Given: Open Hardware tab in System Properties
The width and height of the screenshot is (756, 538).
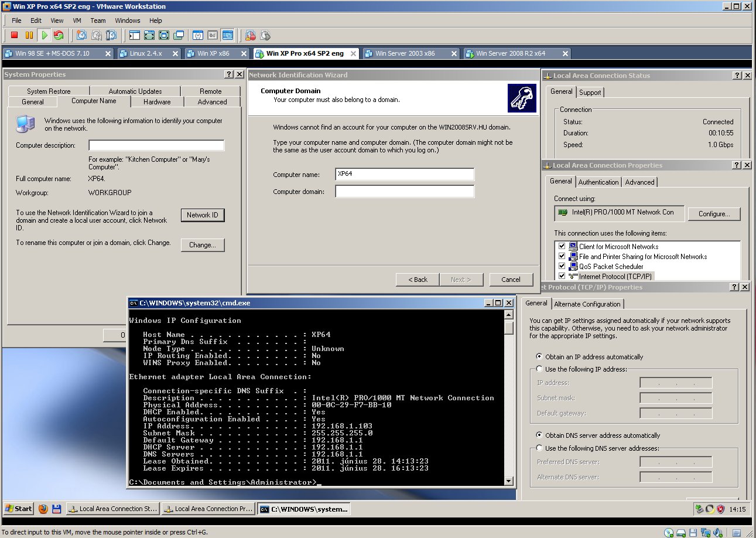Looking at the screenshot, I should 158,102.
